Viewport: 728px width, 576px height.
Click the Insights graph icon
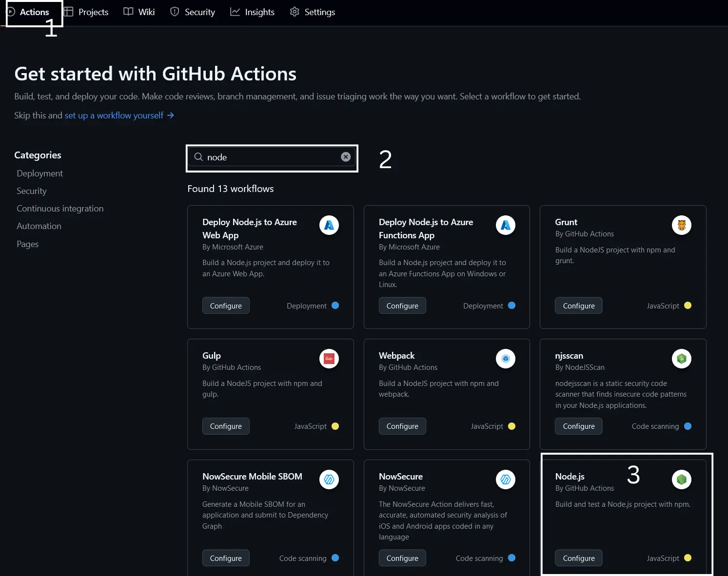click(235, 12)
